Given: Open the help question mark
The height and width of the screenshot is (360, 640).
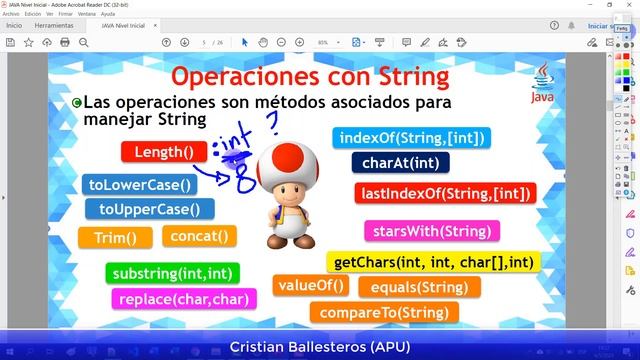Looking at the screenshot, I should click(554, 25).
